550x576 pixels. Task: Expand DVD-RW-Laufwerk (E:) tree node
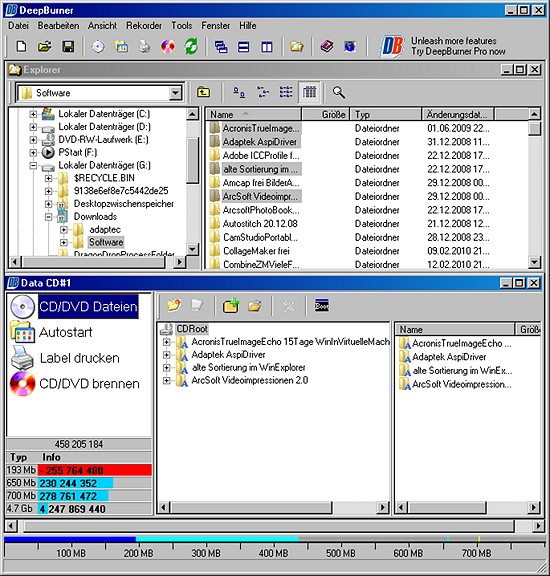pos(33,140)
